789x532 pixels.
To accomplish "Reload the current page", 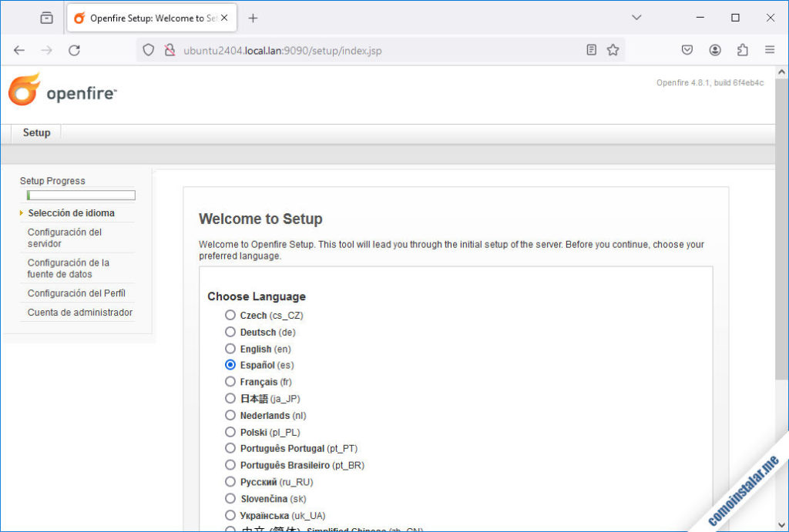I will (74, 49).
